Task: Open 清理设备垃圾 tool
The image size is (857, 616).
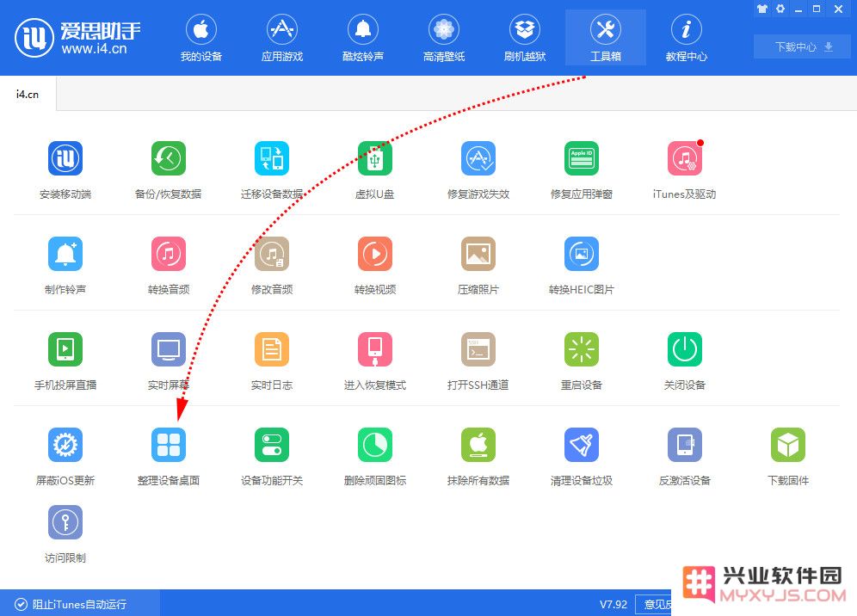Action: [x=582, y=445]
